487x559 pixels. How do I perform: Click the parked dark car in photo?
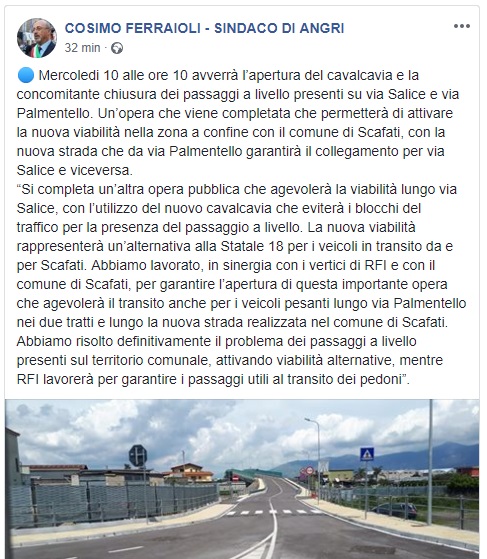click(394, 510)
